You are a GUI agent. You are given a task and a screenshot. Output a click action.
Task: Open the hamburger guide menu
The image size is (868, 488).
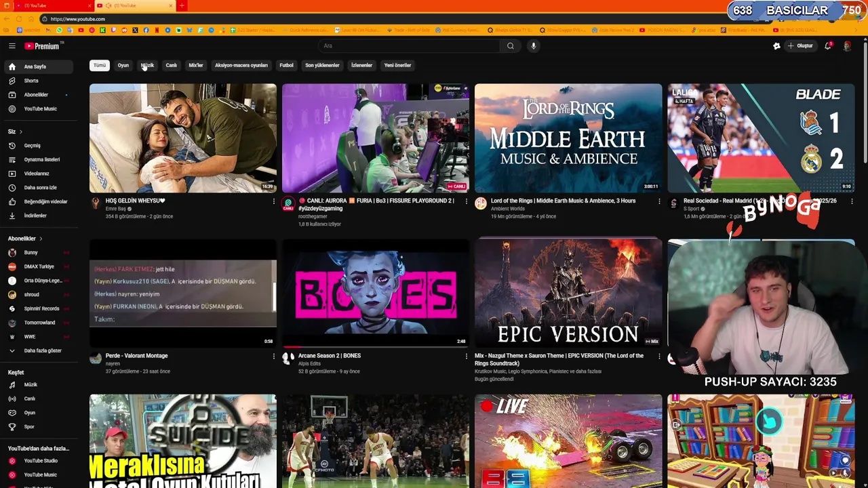click(x=12, y=46)
